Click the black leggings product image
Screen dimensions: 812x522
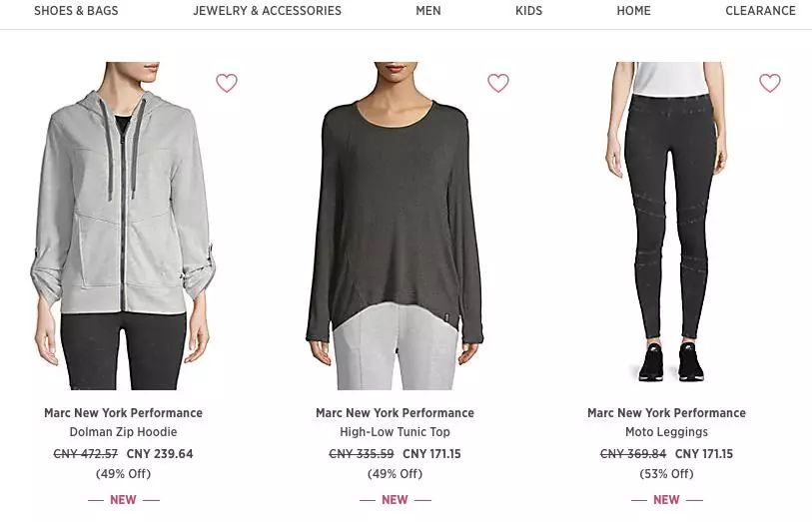pos(666,226)
